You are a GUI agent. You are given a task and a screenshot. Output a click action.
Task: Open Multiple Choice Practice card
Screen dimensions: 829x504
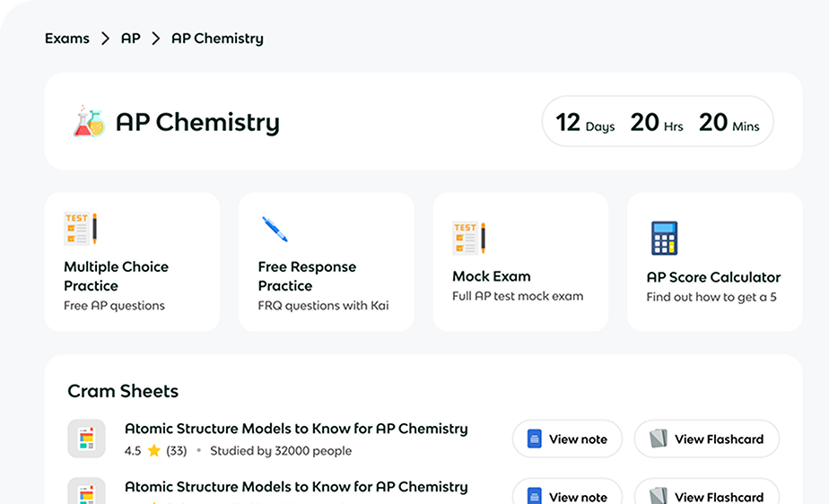click(132, 262)
